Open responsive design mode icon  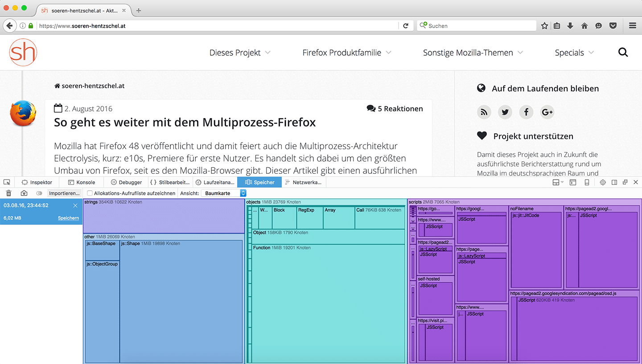pos(587,182)
